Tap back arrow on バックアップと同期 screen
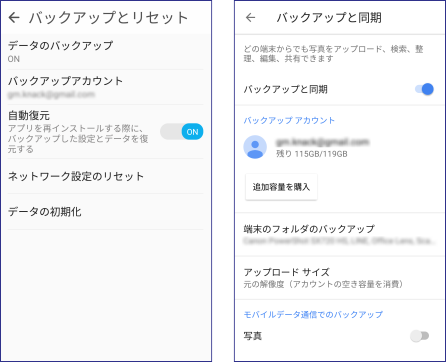 (250, 18)
